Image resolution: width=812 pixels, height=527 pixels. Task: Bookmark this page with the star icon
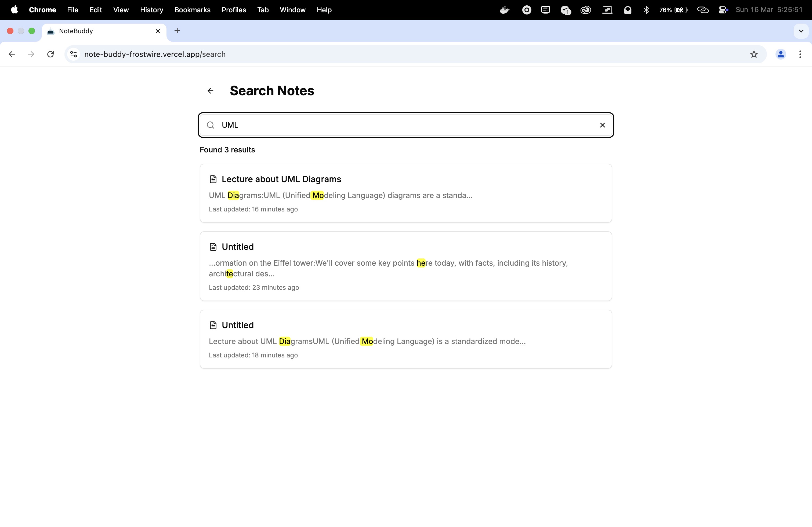click(x=754, y=54)
